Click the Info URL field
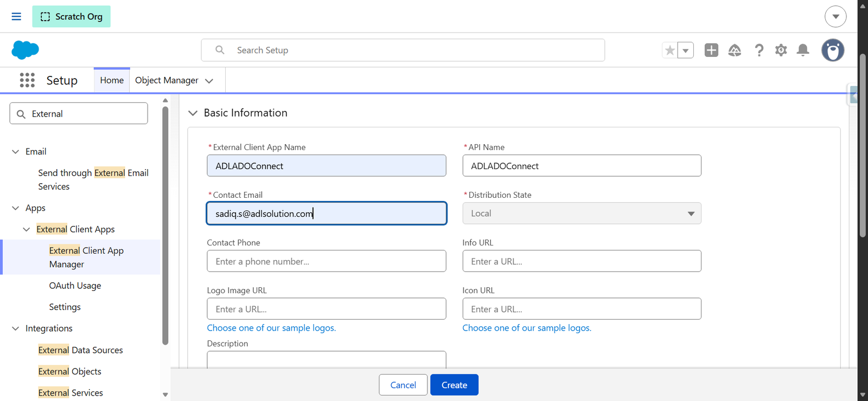 (x=582, y=261)
